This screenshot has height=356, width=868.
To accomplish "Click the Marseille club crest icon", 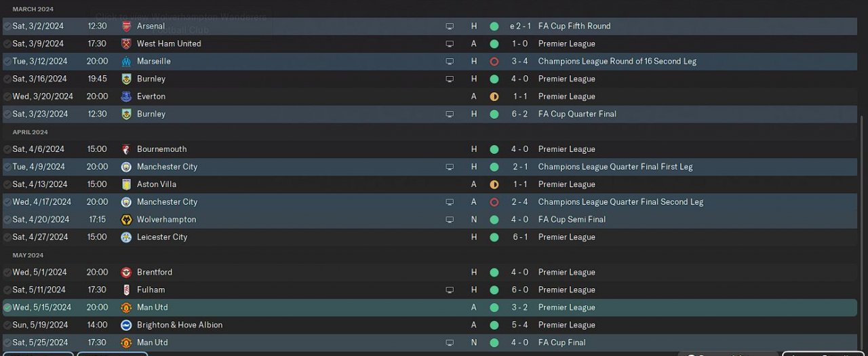I will pos(126,62).
